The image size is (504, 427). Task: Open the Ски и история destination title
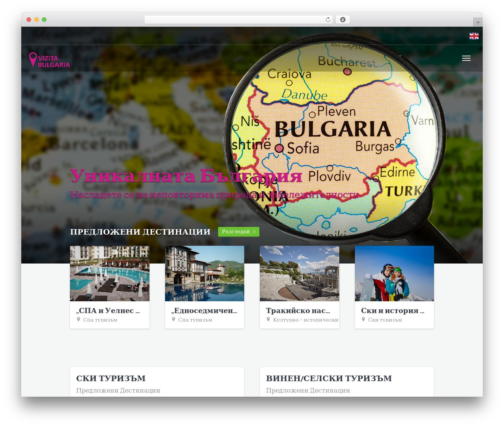(x=393, y=310)
